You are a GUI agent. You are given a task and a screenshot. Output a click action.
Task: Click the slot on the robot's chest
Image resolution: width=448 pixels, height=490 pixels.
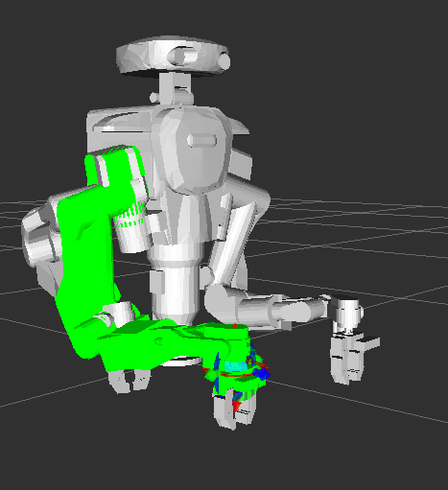(x=202, y=140)
